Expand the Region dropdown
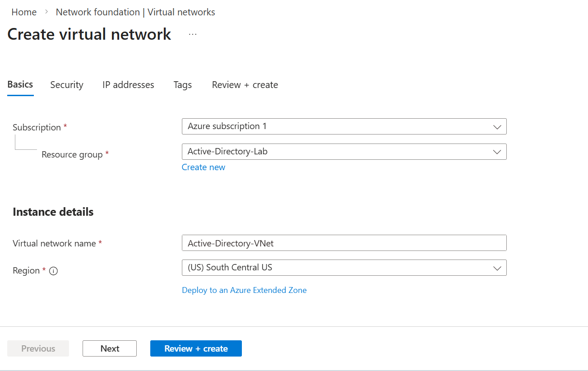Viewport: 588px width, 371px height. tap(344, 268)
